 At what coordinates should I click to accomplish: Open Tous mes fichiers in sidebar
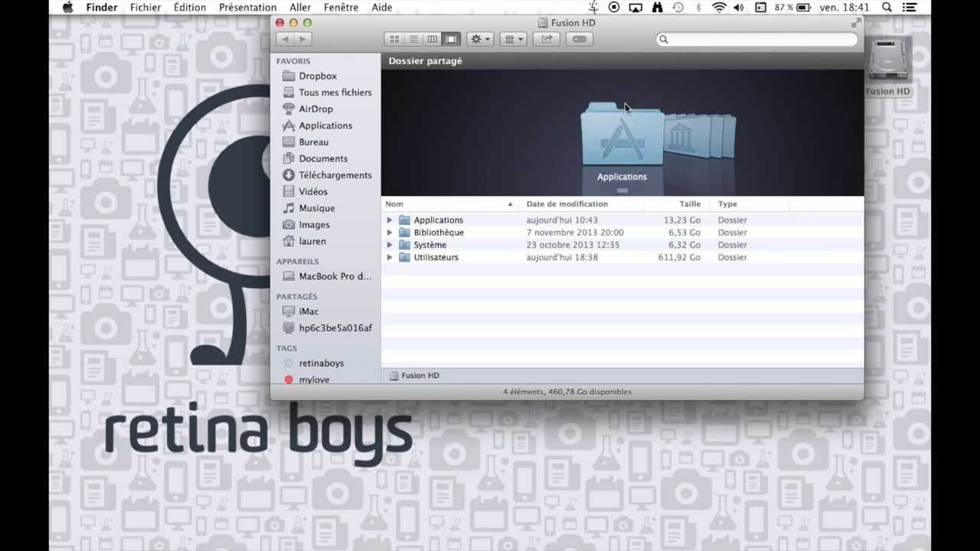pyautogui.click(x=335, y=93)
